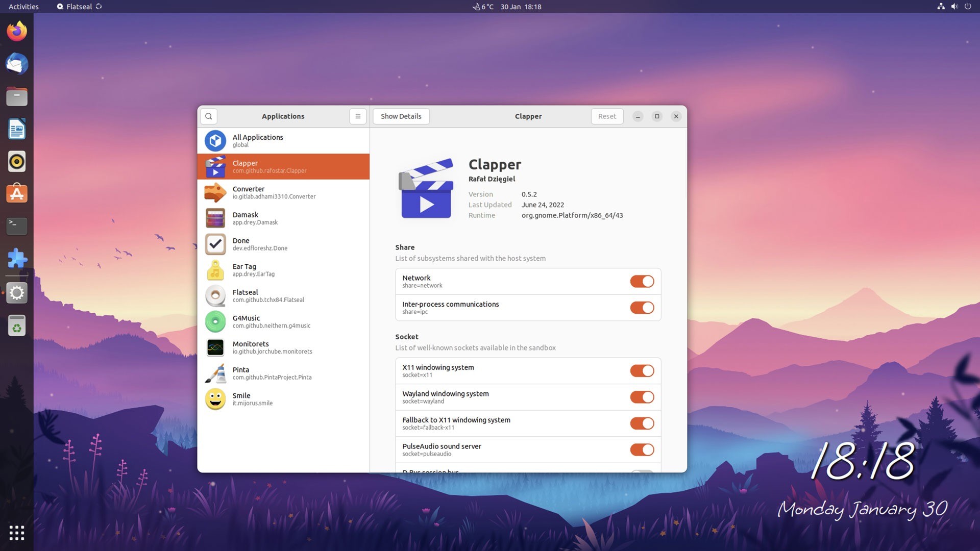Select Done app in sidebar
This screenshot has height=551, width=980.
coord(283,243)
